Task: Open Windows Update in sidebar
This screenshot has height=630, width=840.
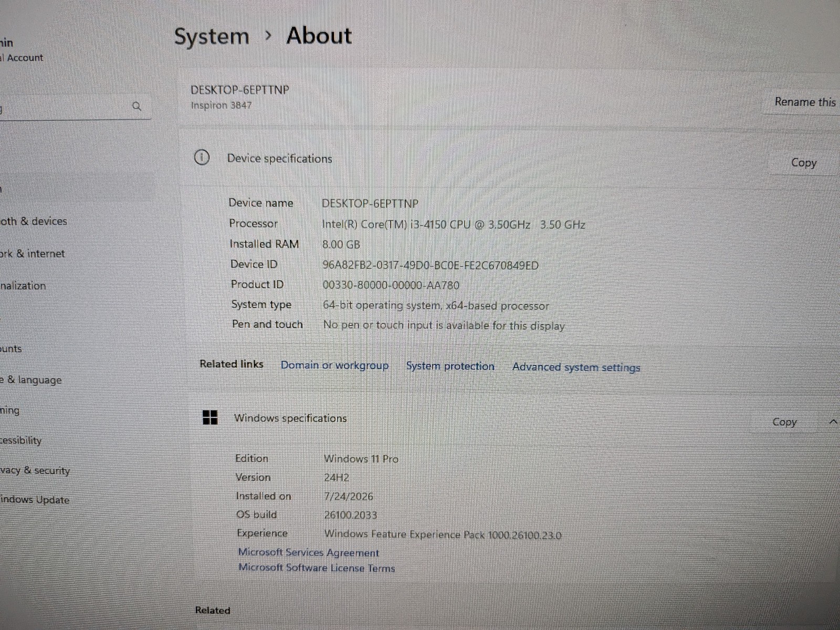Action: [x=35, y=499]
